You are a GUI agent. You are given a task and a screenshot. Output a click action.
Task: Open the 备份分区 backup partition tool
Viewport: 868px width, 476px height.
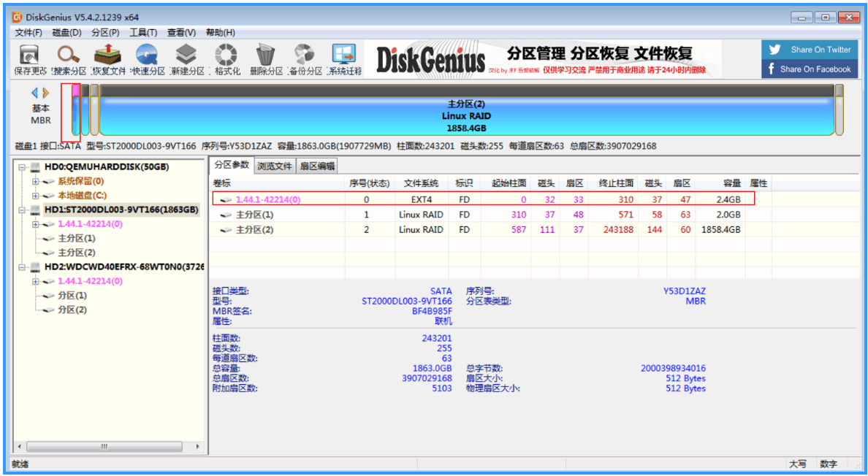(305, 60)
